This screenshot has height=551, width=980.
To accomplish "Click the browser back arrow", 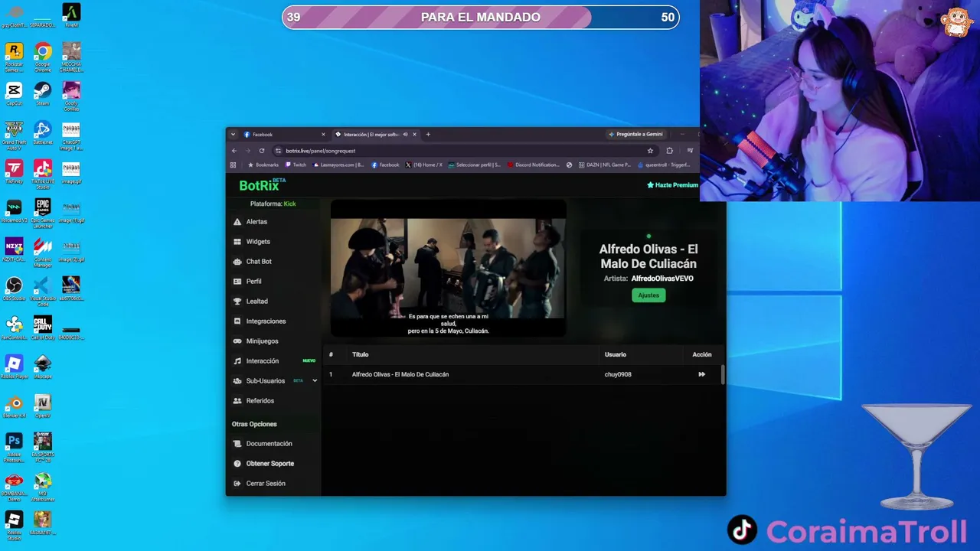I will (234, 151).
